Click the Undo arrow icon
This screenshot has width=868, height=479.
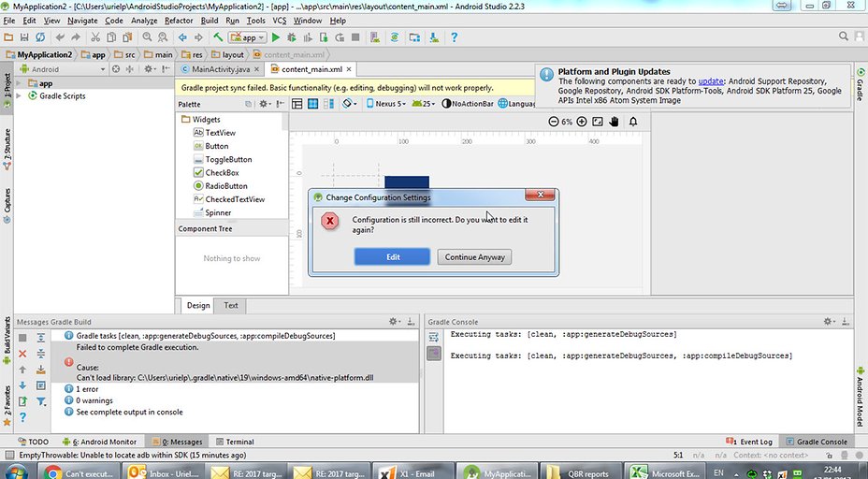pos(60,37)
